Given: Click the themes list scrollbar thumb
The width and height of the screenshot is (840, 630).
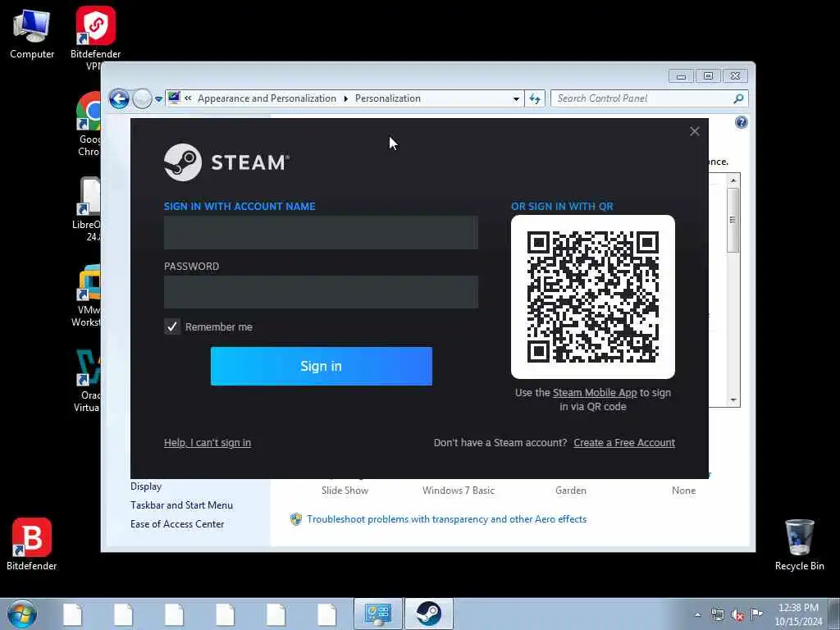Looking at the screenshot, I should (733, 220).
